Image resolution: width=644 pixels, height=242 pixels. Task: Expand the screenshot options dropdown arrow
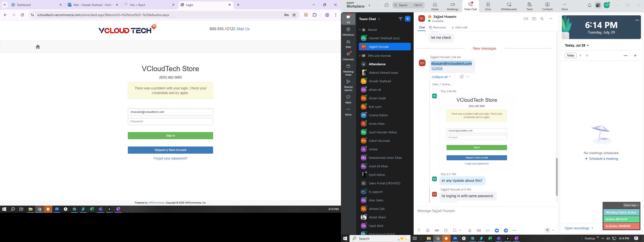click(460, 230)
